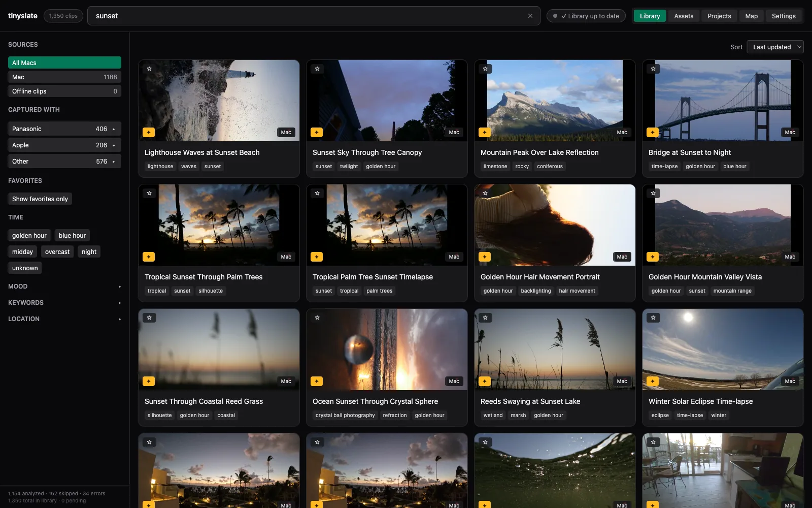Click yellow badge on Crystal Sphere thumbnail
Image resolution: width=812 pixels, height=508 pixels.
click(317, 382)
